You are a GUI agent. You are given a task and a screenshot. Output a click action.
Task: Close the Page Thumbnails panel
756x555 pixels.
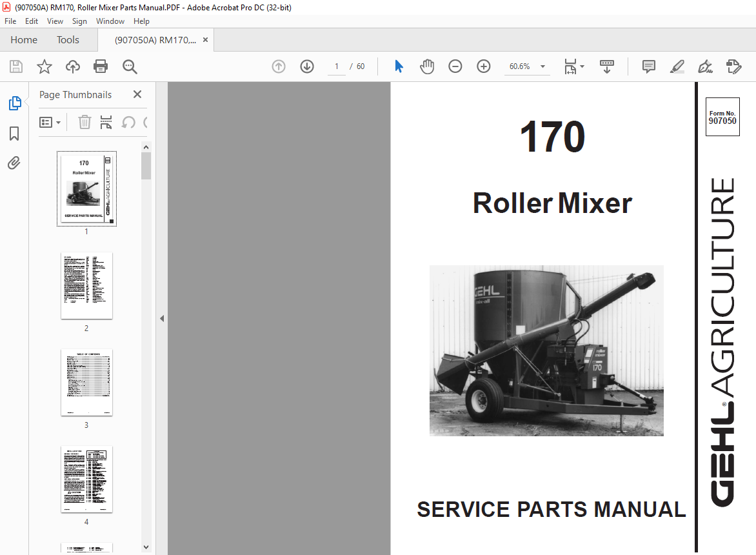(x=137, y=94)
